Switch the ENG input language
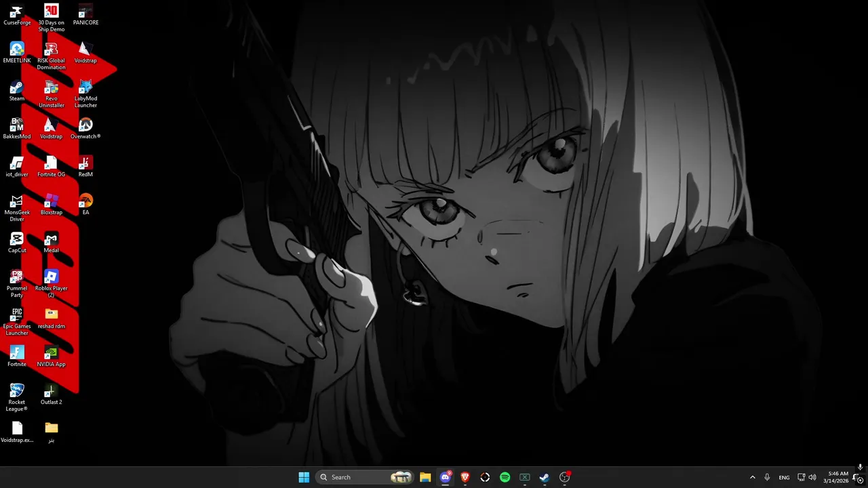 [784, 477]
